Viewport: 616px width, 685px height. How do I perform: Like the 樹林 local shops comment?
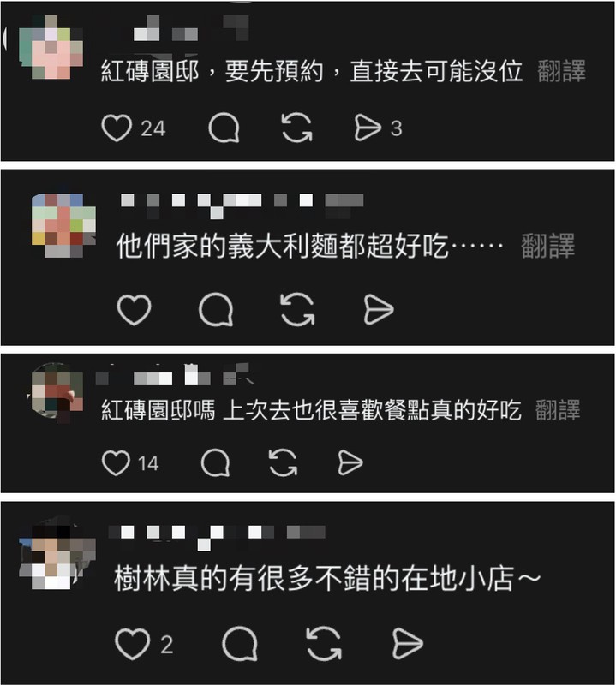click(x=132, y=644)
